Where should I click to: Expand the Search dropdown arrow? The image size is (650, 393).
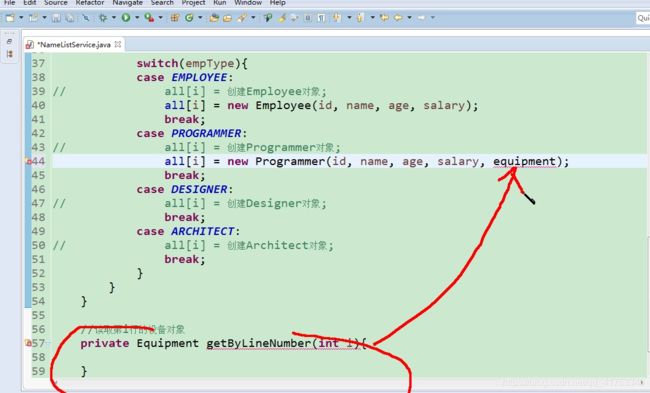click(x=253, y=18)
